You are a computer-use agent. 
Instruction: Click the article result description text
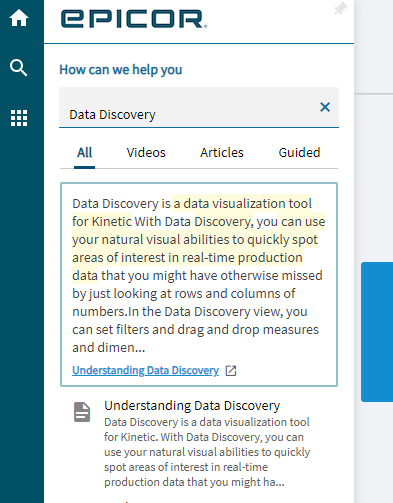207,452
